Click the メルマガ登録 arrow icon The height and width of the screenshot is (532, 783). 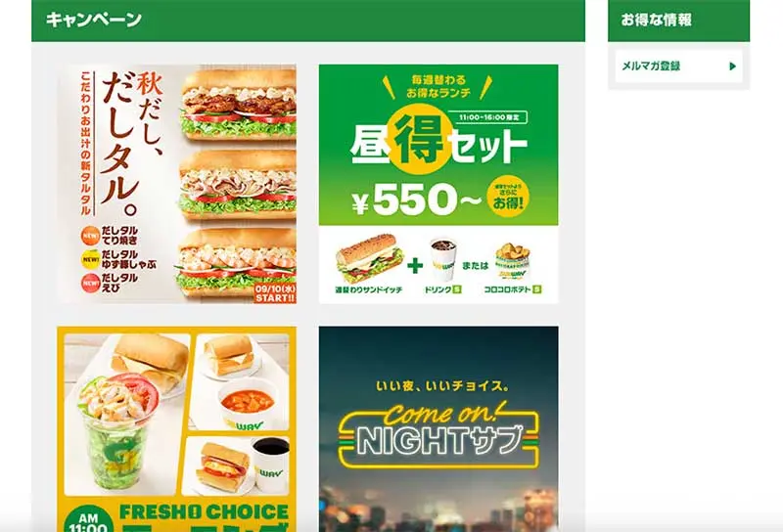tap(732, 66)
